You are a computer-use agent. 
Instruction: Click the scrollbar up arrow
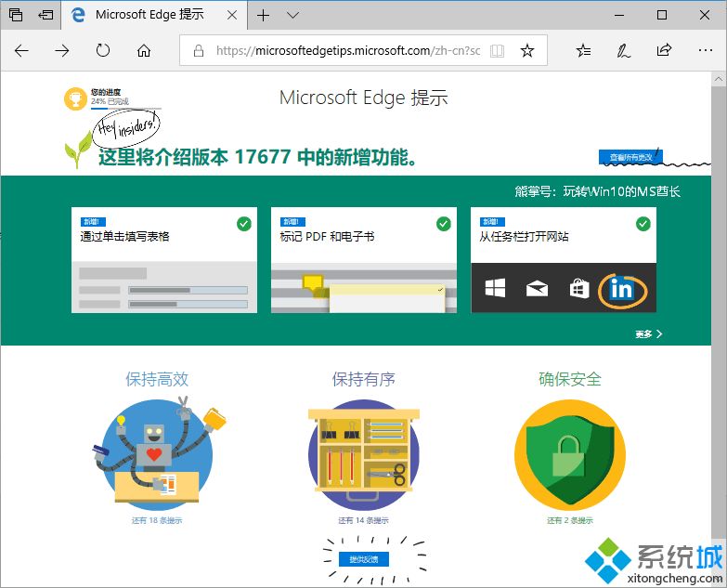719,79
